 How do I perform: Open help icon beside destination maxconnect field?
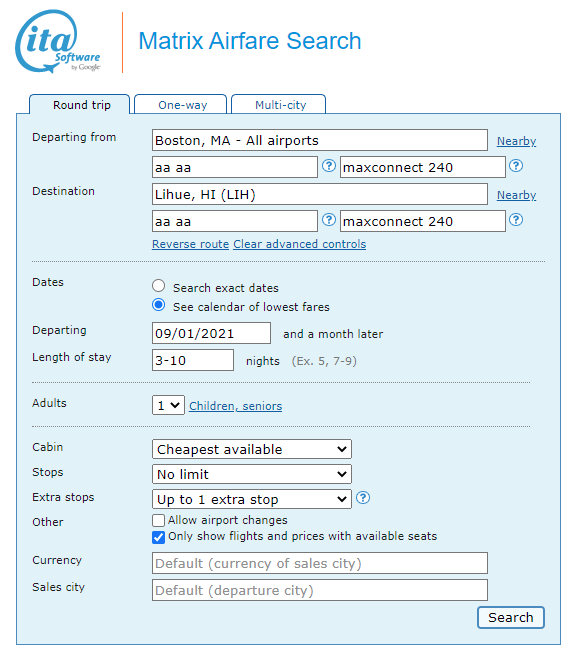(516, 220)
